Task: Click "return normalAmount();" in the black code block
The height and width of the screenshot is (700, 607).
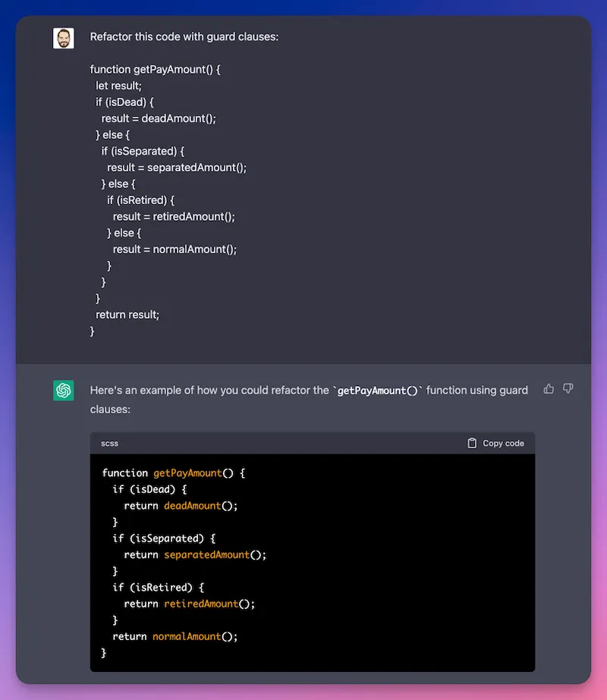Action: pyautogui.click(x=175, y=636)
